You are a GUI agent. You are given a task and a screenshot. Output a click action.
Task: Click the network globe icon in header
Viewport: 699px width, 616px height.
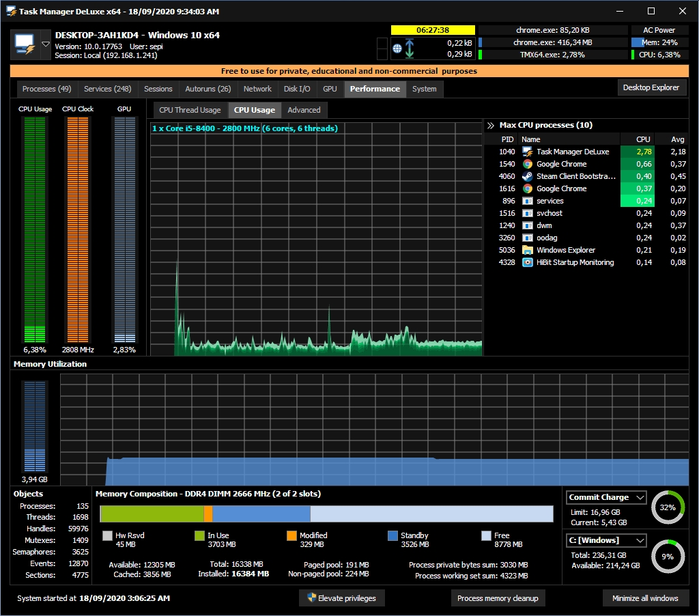[x=397, y=49]
